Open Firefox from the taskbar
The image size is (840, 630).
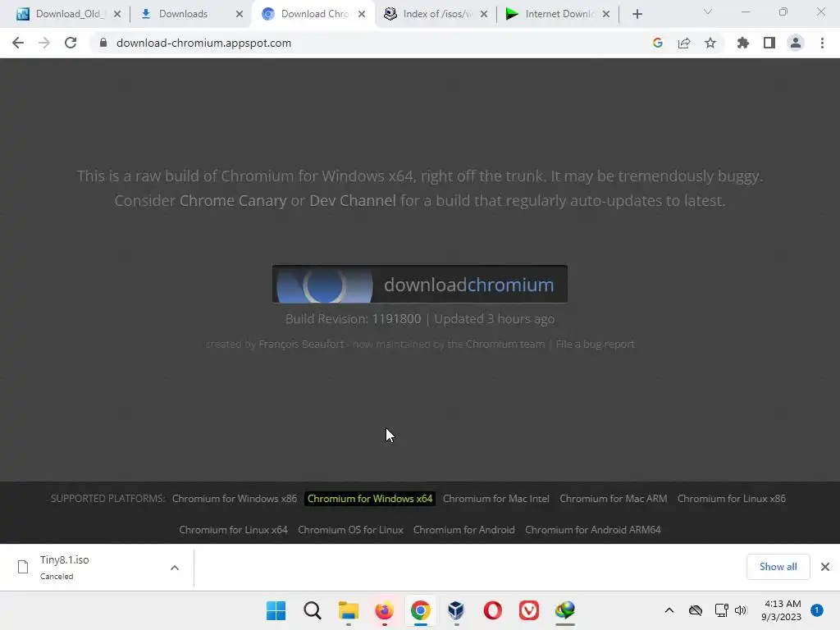384,610
